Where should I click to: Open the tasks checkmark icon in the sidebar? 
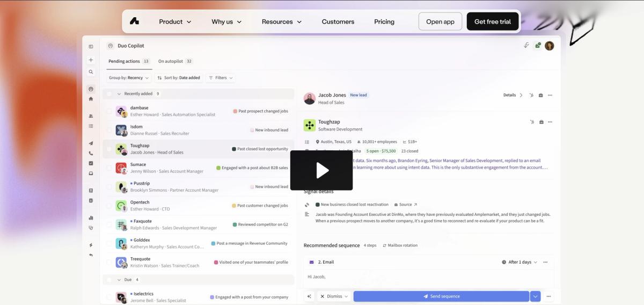pos(91,163)
